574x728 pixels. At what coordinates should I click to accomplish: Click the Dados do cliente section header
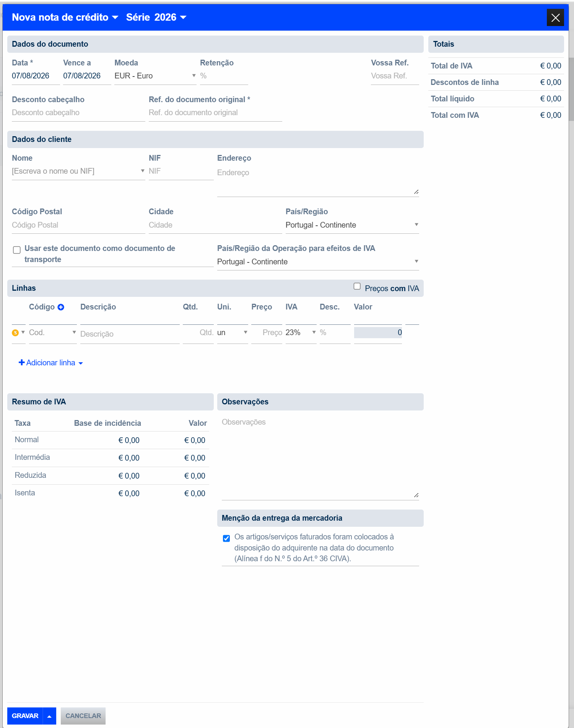tap(215, 139)
